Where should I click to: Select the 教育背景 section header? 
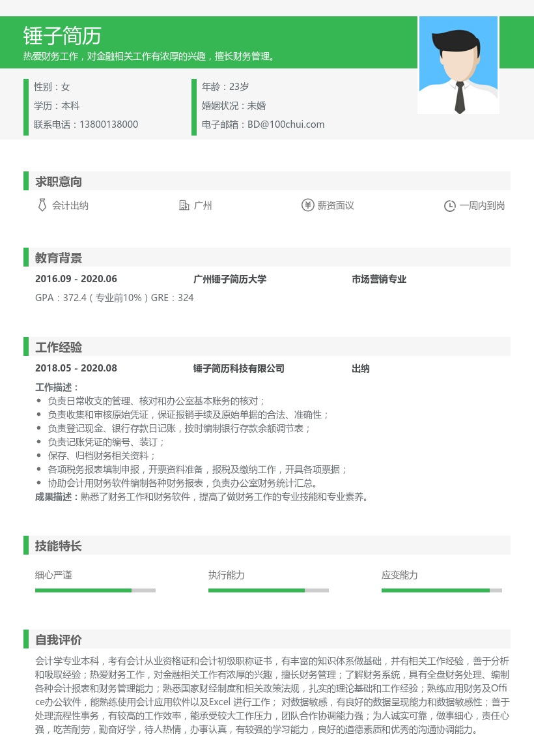pos(59,257)
